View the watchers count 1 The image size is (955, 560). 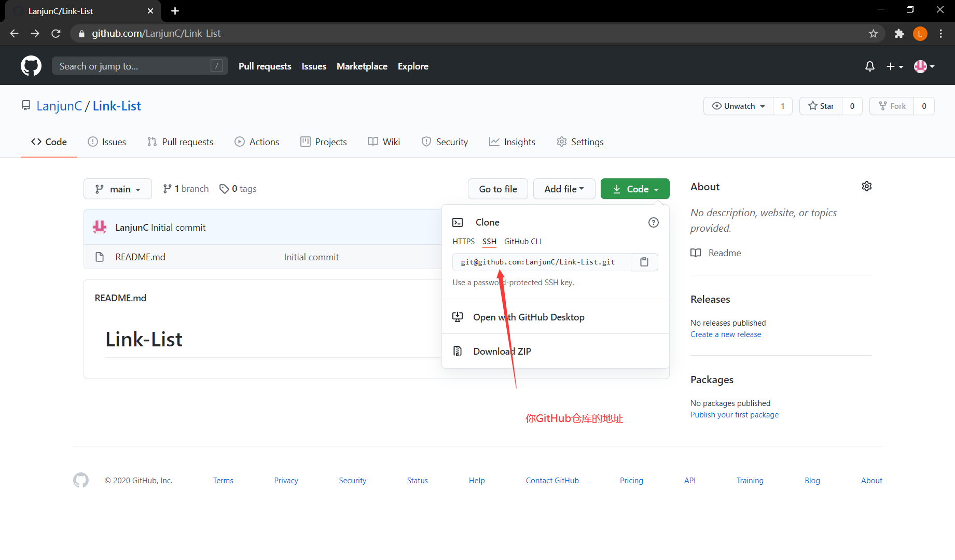tap(783, 106)
